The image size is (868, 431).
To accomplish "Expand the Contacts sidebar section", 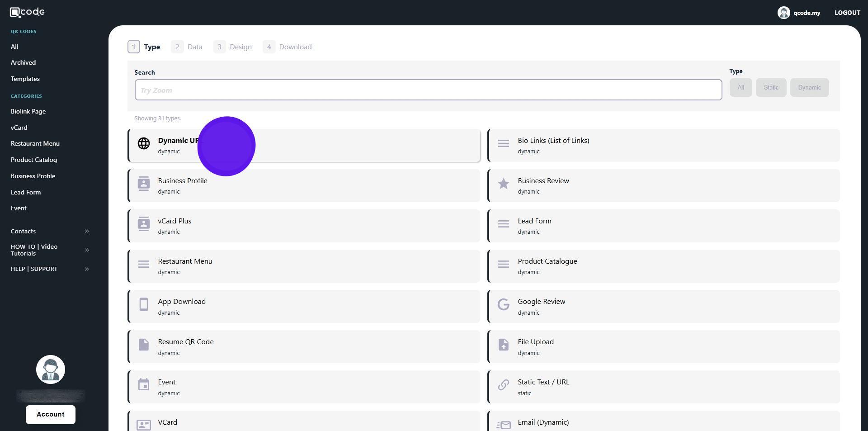I will [x=50, y=232].
